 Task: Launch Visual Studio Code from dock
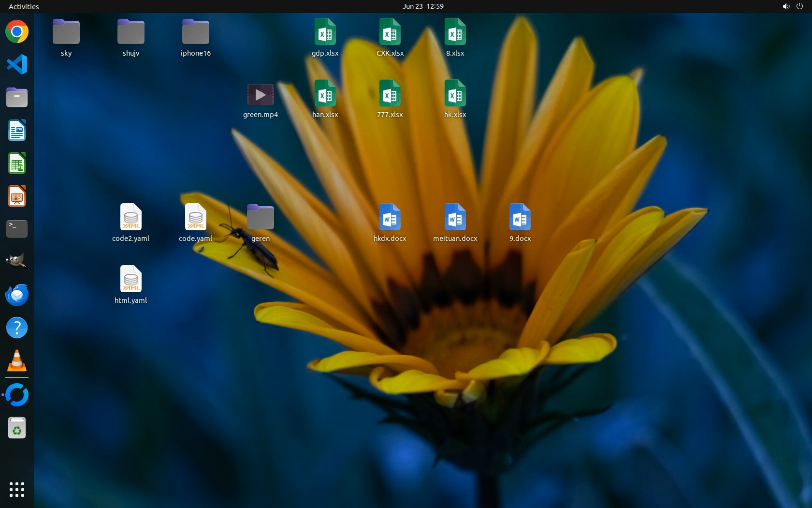(17, 65)
